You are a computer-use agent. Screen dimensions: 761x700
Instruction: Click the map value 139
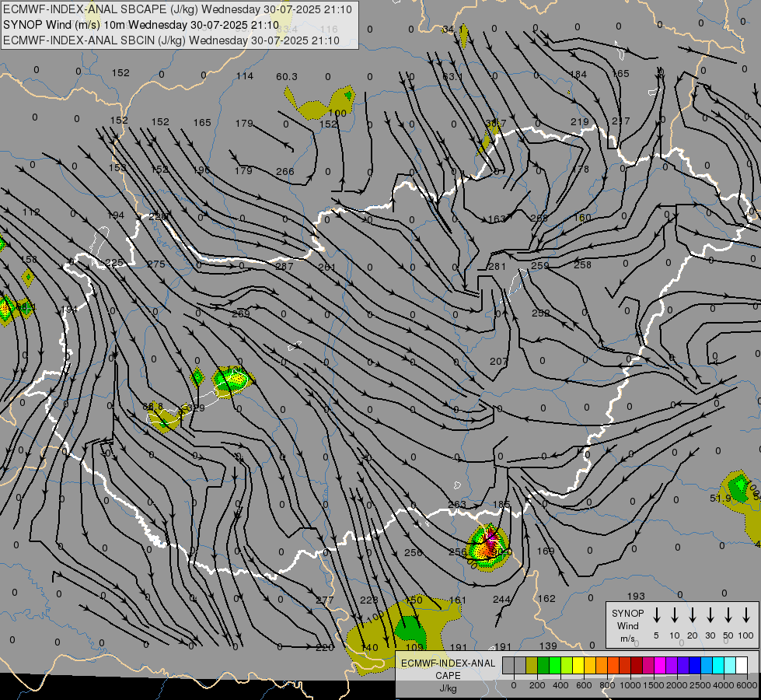pos(548,646)
